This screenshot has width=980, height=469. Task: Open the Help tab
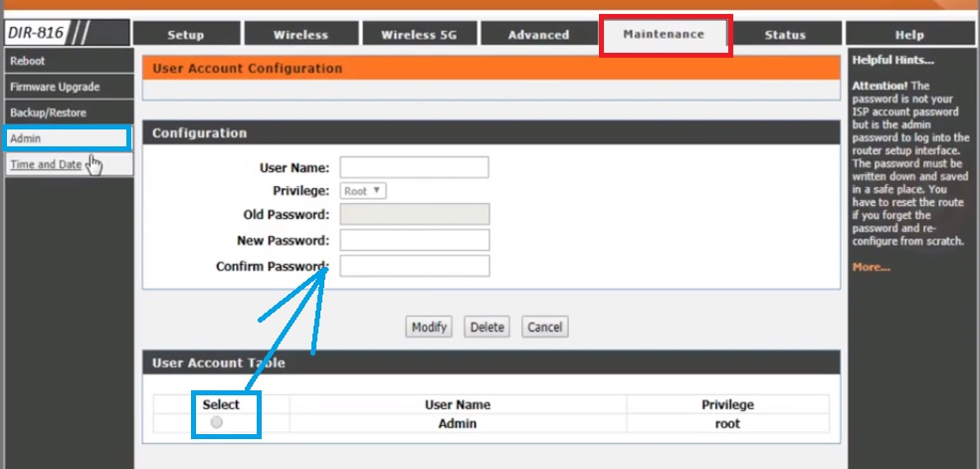(909, 35)
